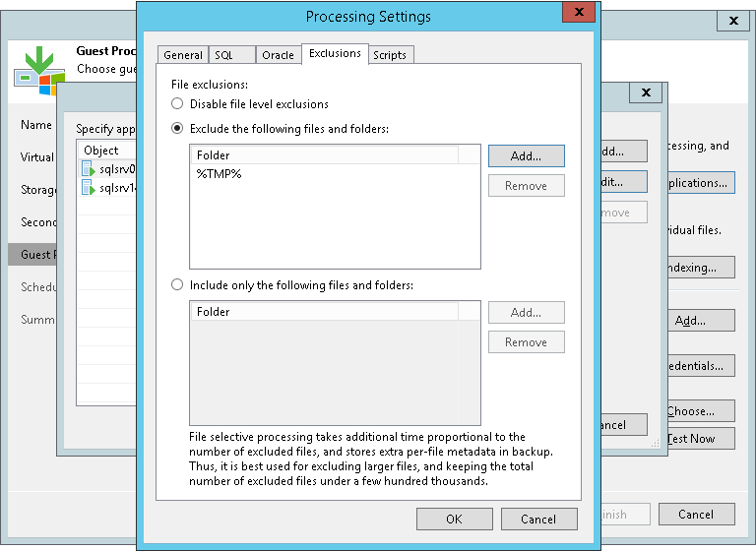This screenshot has width=756, height=551.
Task: Open the SQL tab
Action: [232, 55]
